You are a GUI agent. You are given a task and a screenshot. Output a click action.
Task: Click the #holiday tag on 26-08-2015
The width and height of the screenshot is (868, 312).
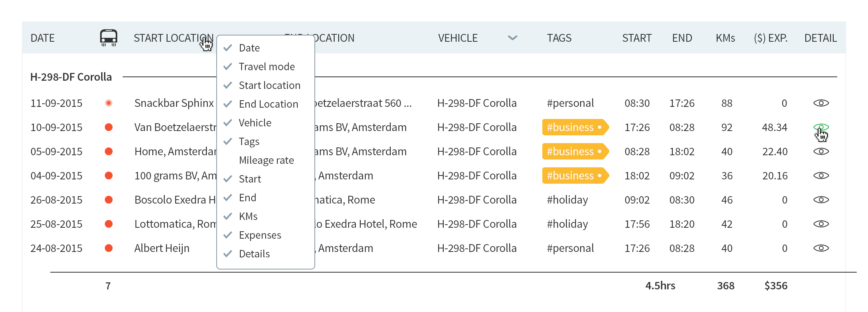[567, 200]
